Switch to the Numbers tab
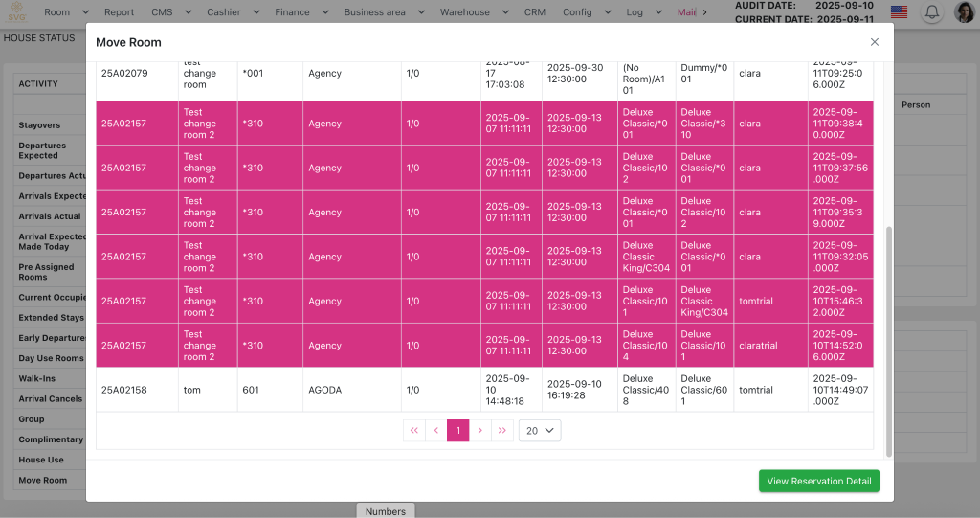The image size is (980, 518). [386, 511]
